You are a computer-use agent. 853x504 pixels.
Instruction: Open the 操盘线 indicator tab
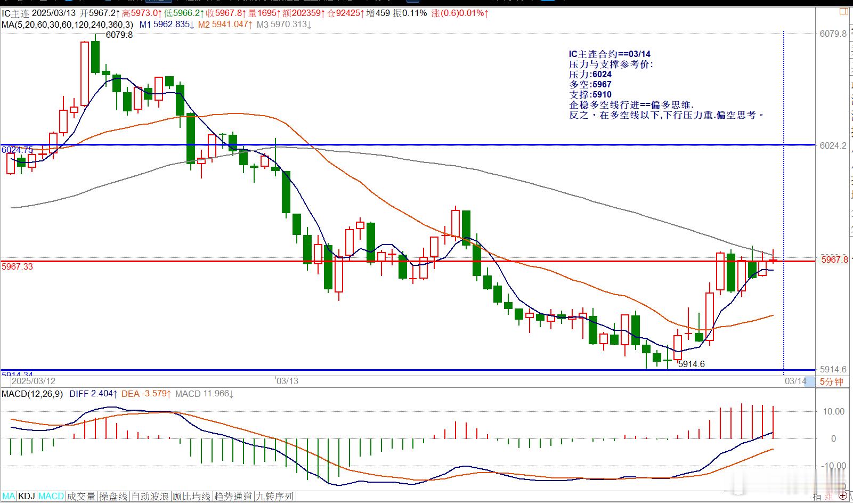113,497
